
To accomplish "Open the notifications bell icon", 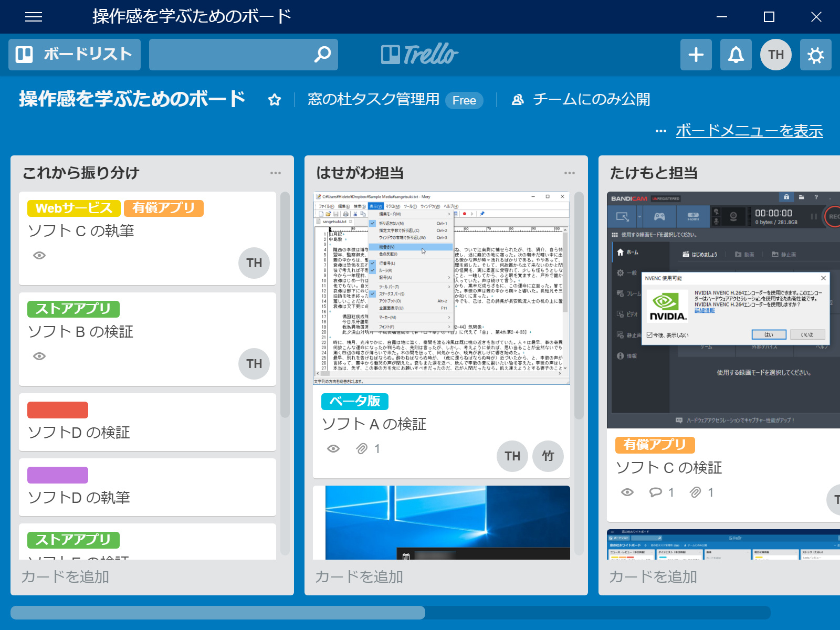I will (x=736, y=54).
